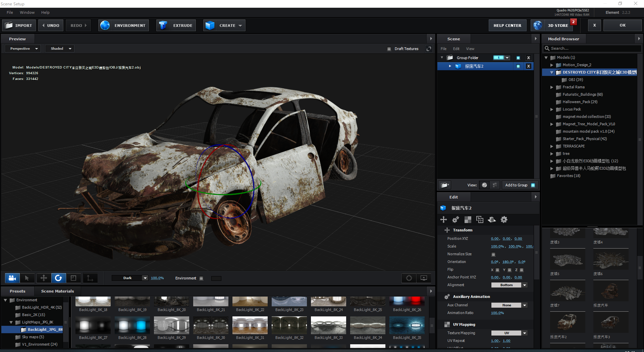Image resolution: width=644 pixels, height=352 pixels.
Task: Click the Animation Ratio 100.0% value
Action: [x=497, y=313]
